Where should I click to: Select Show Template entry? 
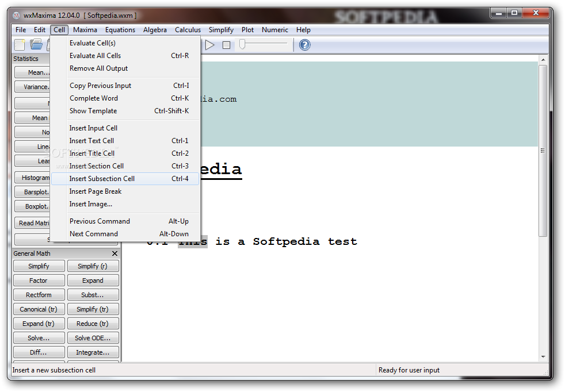pyautogui.click(x=125, y=110)
